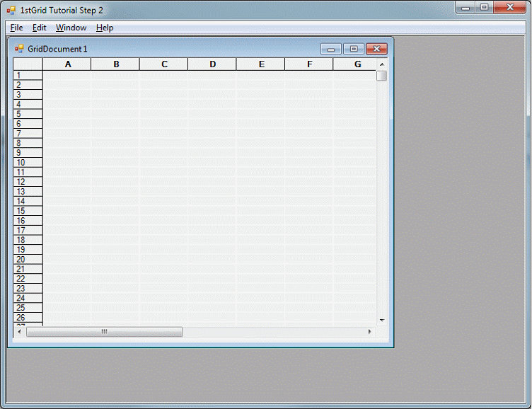Click the vertical scrollbar up arrow
The height and width of the screenshot is (409, 532).
(382, 64)
